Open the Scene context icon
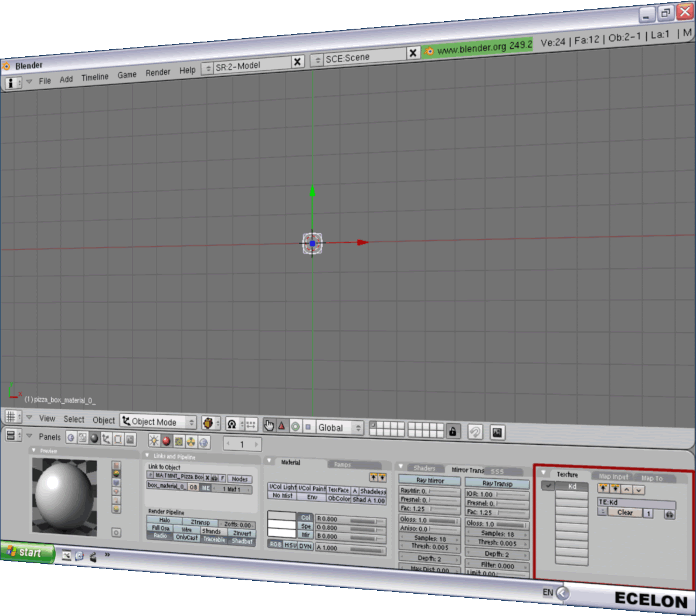Screen dimensions: 696x616 pos(130,440)
